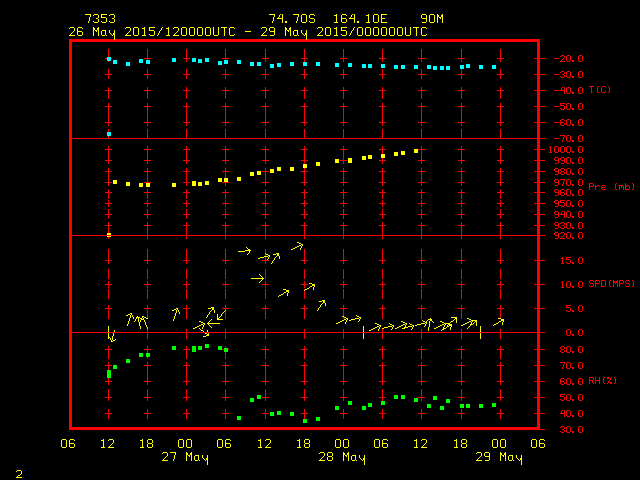
Task: Click start time 26 May 2015/120000UTC
Action: pos(152,32)
